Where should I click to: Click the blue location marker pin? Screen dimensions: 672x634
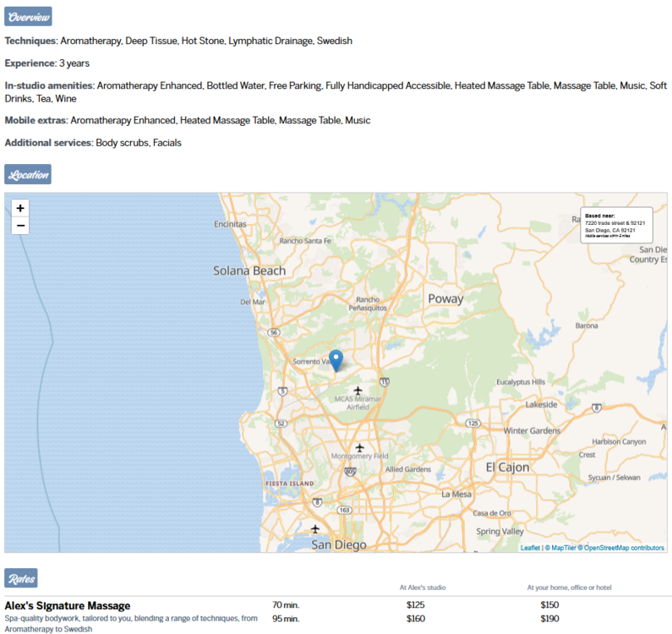click(336, 360)
